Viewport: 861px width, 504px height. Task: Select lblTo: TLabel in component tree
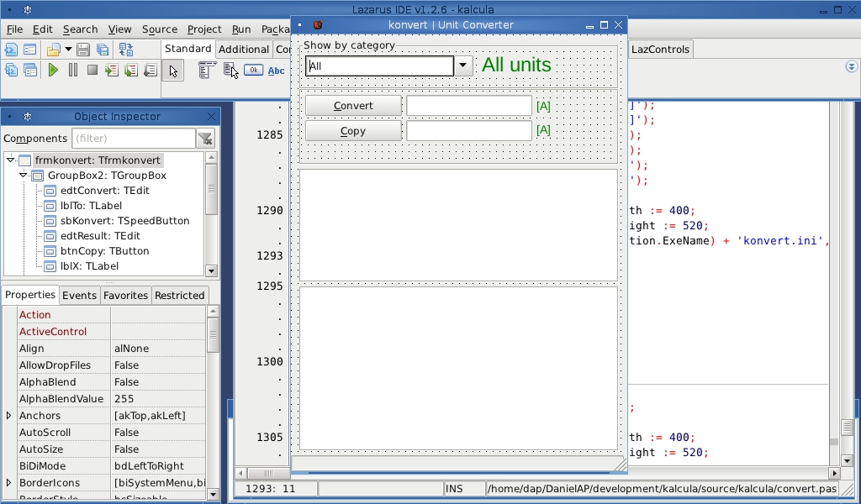(91, 206)
